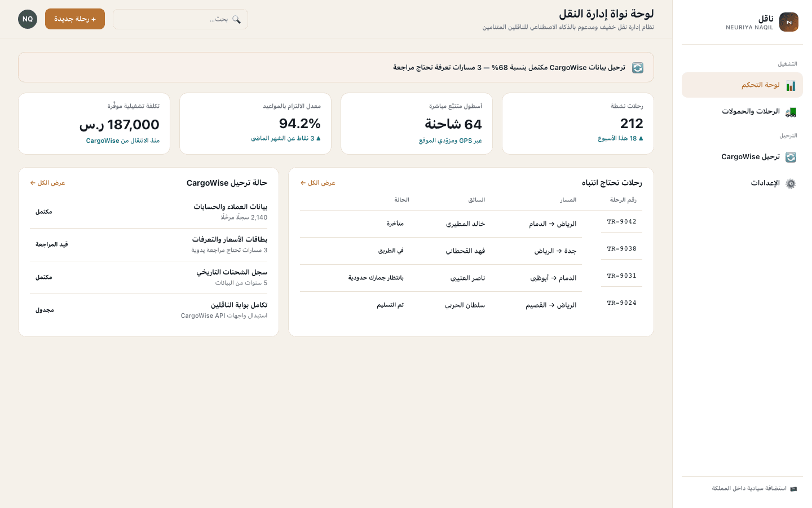Click driver name خالد المطيري

pos(465,224)
